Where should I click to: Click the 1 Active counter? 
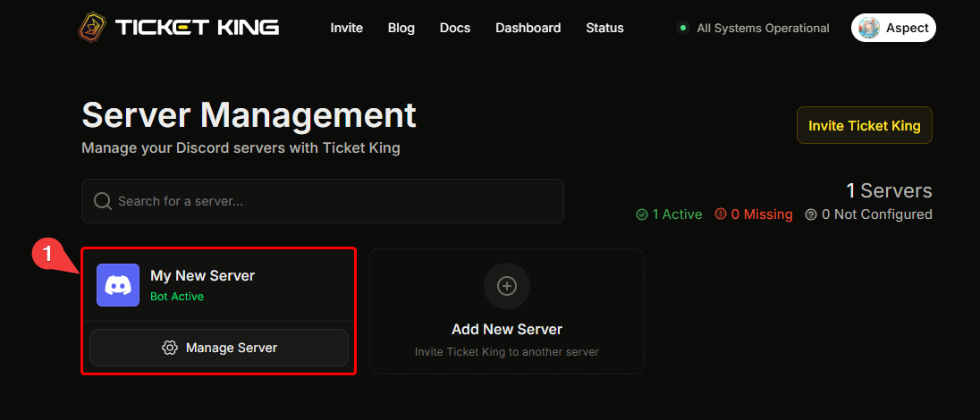tap(670, 214)
